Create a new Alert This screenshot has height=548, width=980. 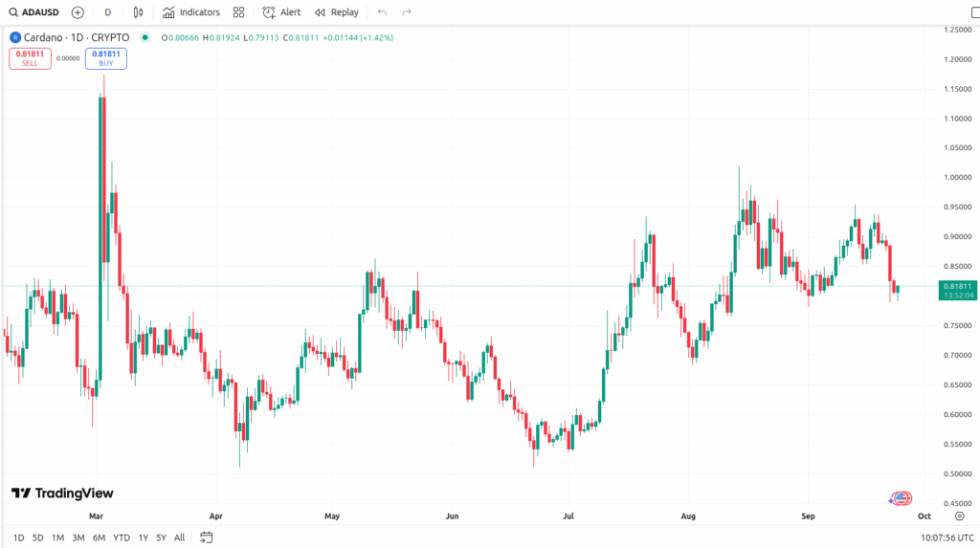point(281,12)
